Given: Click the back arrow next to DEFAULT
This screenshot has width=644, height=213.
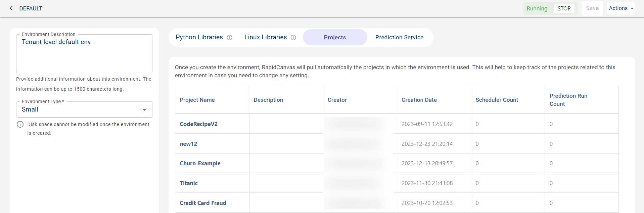Looking at the screenshot, I should (x=11, y=8).
